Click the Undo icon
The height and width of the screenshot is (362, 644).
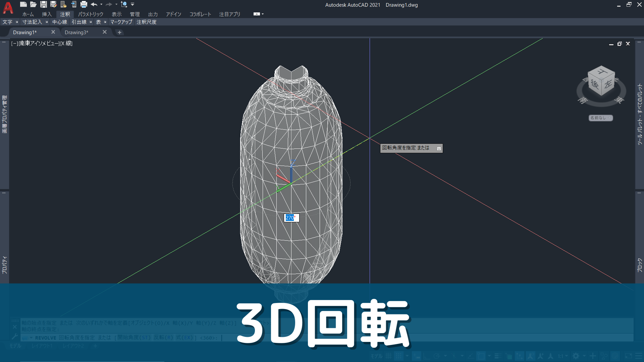pos(94,4)
